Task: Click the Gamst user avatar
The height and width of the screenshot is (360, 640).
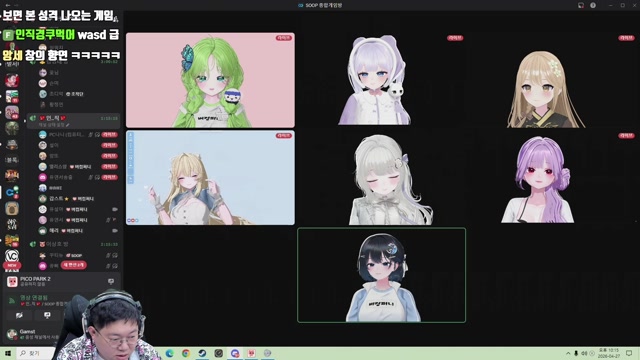Action: 12,334
